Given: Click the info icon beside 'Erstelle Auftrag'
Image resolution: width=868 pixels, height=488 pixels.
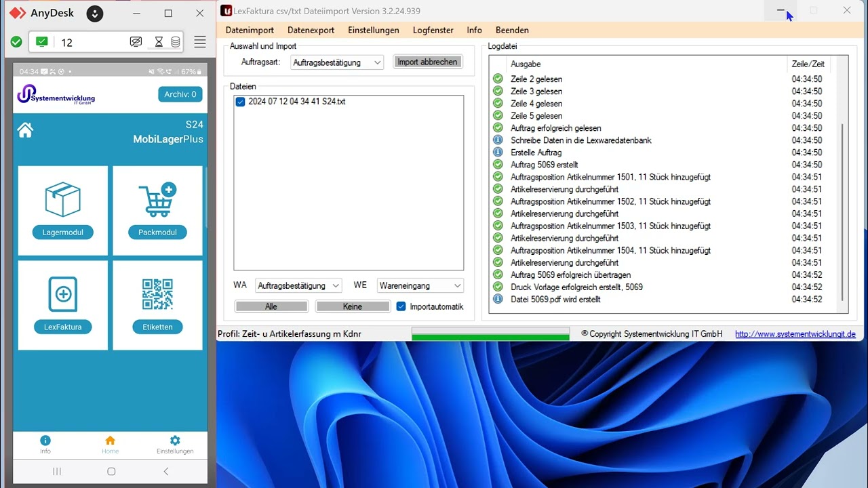Looking at the screenshot, I should [x=498, y=152].
